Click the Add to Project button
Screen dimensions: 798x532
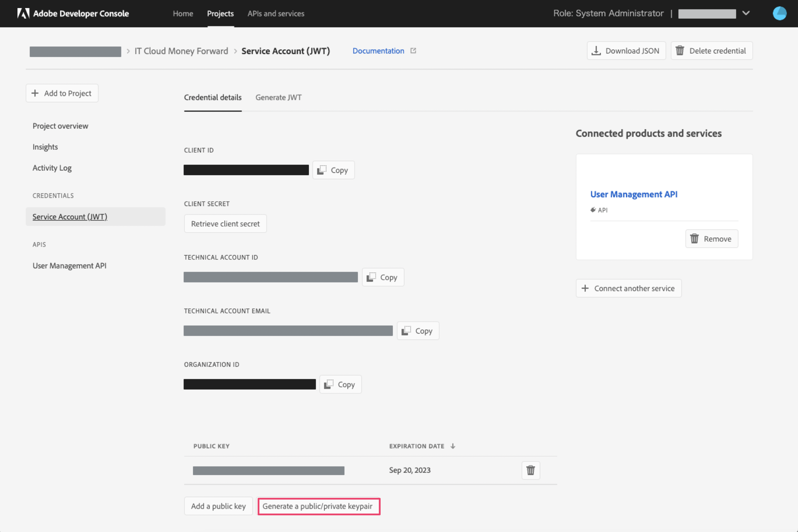click(62, 93)
